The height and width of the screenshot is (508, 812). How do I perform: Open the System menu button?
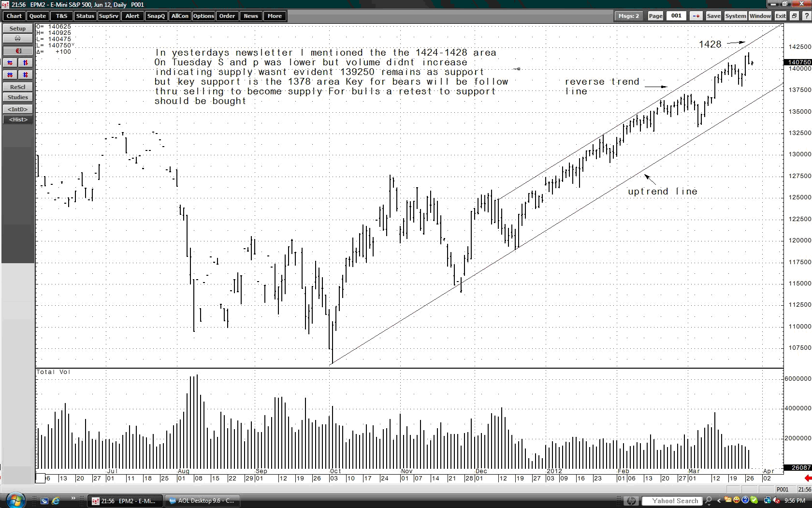click(735, 16)
